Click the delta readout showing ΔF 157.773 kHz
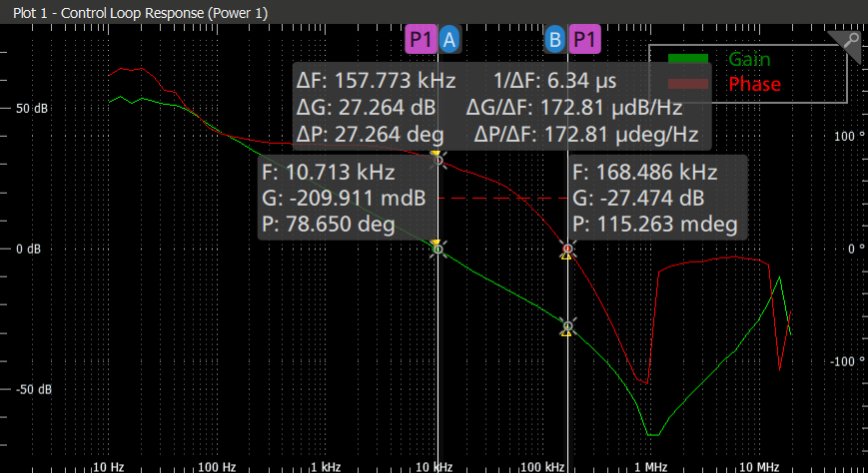 click(x=377, y=80)
